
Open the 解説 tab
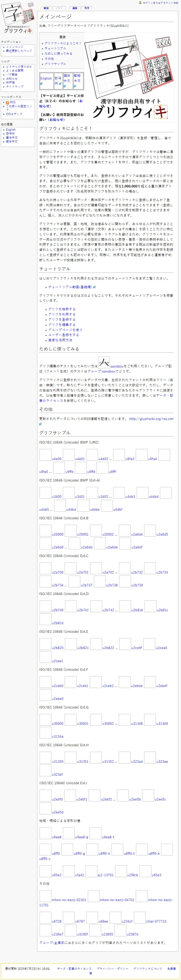click(x=46, y=8)
